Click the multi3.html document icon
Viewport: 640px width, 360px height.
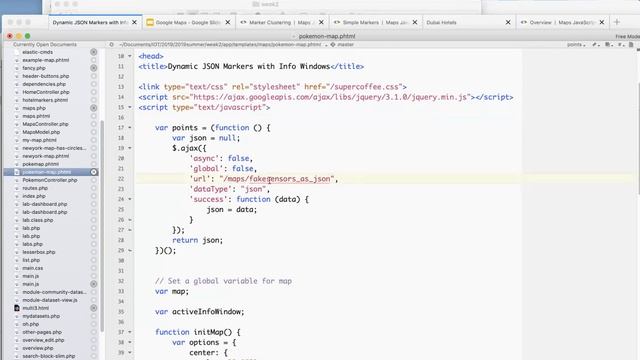(x=17, y=308)
